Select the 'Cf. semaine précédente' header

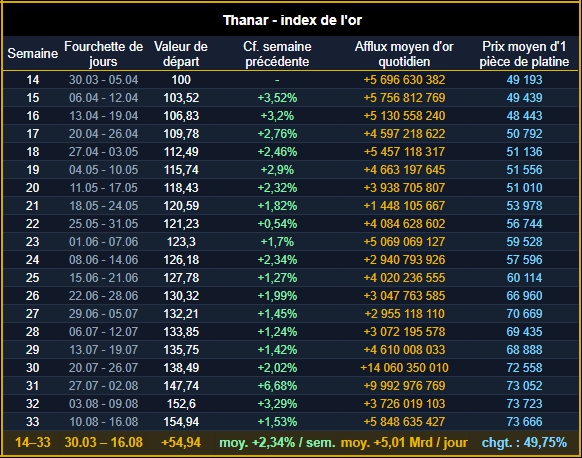[x=277, y=54]
